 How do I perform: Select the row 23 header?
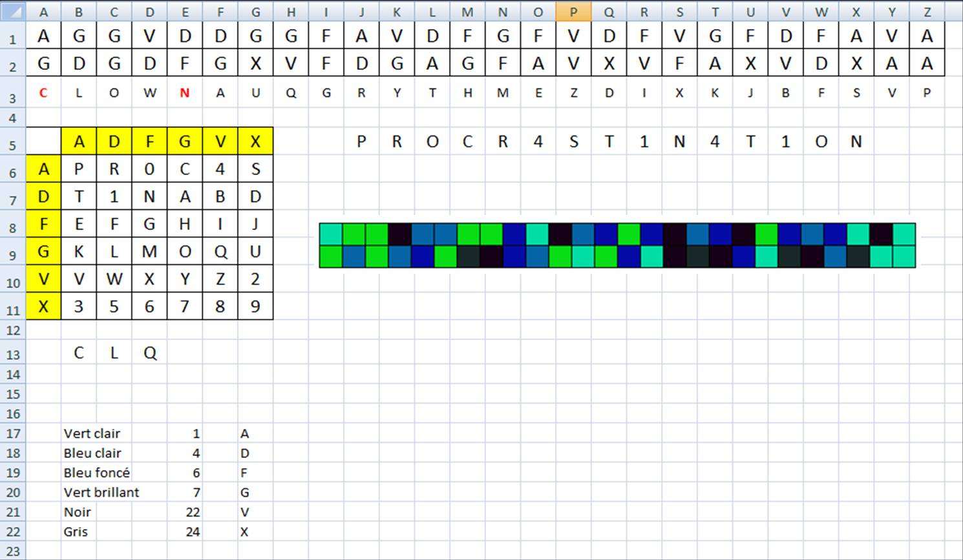point(13,551)
